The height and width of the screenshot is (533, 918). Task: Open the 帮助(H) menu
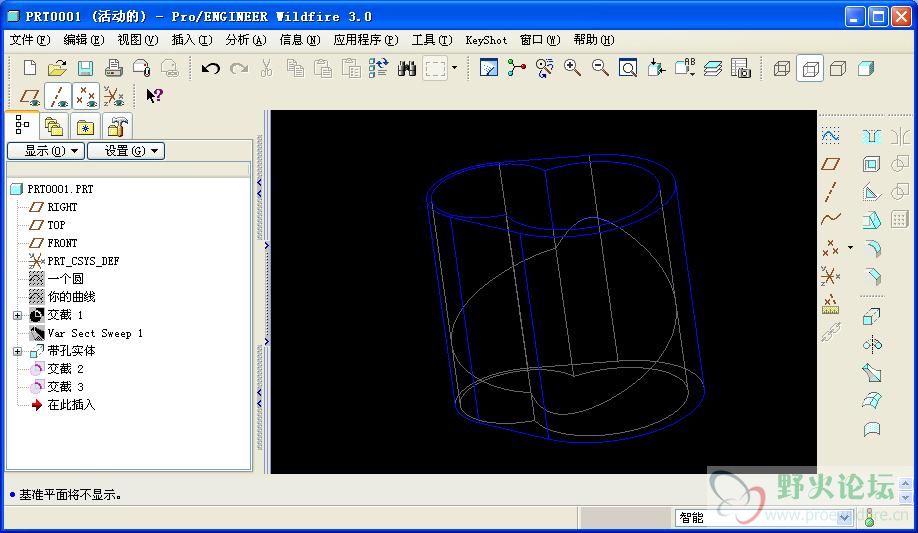tap(594, 40)
